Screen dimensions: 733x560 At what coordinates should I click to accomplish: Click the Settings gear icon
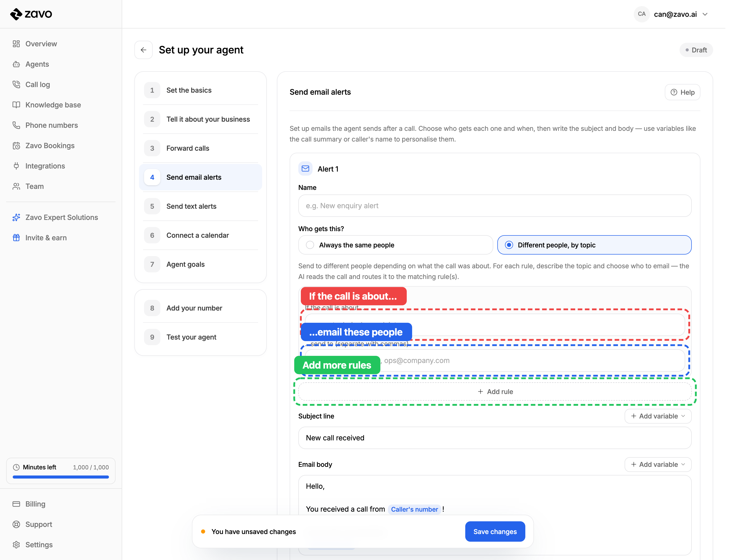(x=16, y=545)
